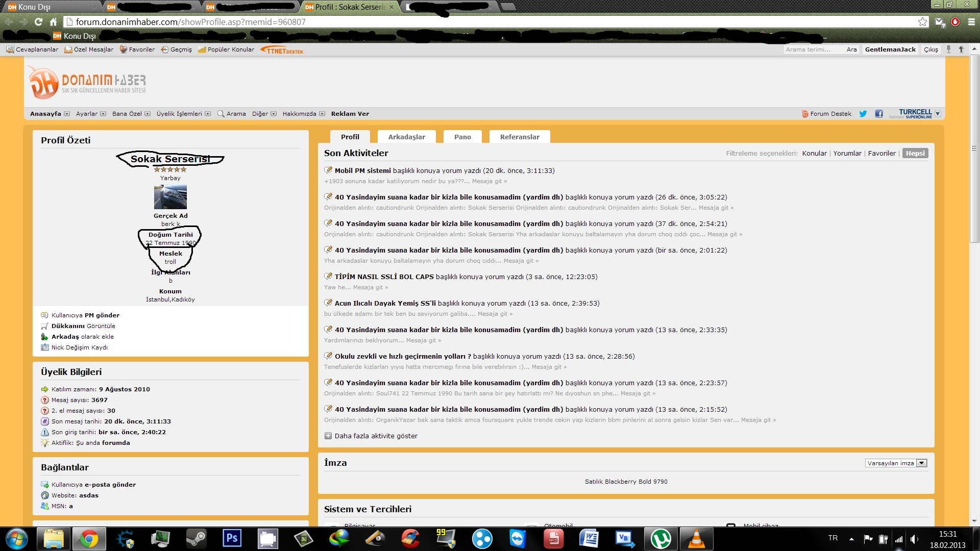Click the TTNET Destek logo
The height and width of the screenshot is (551, 980).
tap(282, 50)
